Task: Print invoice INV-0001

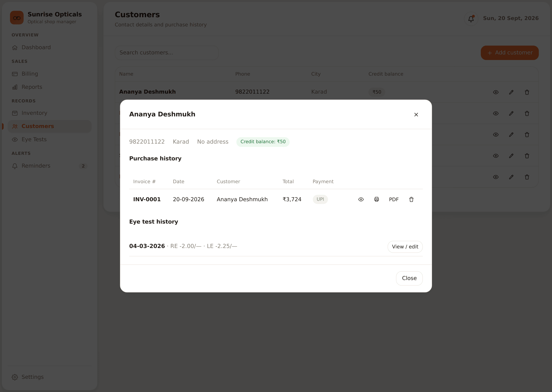Action: pos(377,199)
